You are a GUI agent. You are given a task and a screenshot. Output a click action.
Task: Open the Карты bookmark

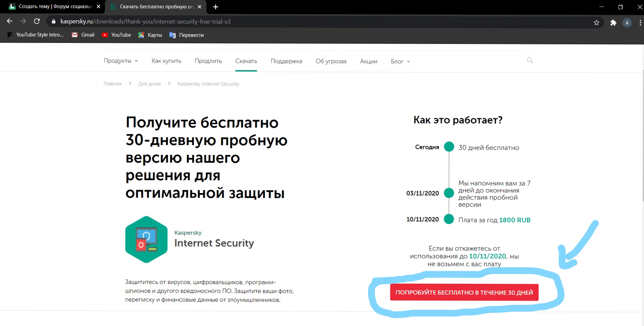pos(150,35)
